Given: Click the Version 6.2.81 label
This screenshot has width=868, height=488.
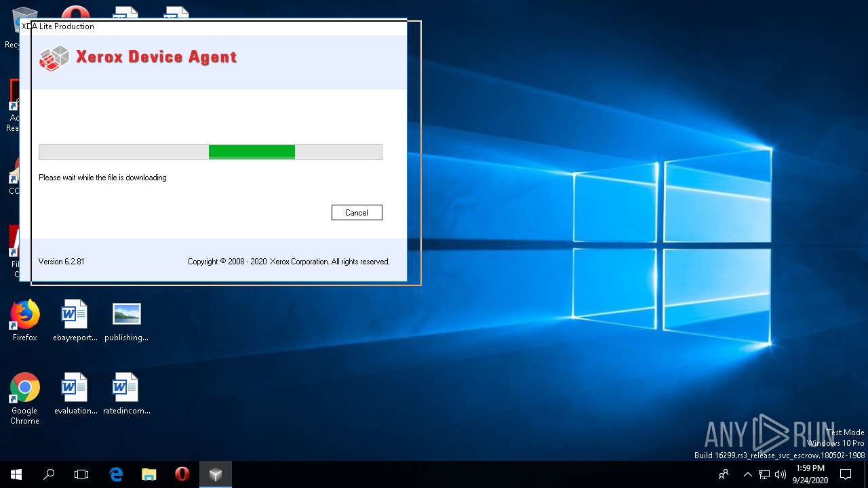Looking at the screenshot, I should click(x=62, y=262).
